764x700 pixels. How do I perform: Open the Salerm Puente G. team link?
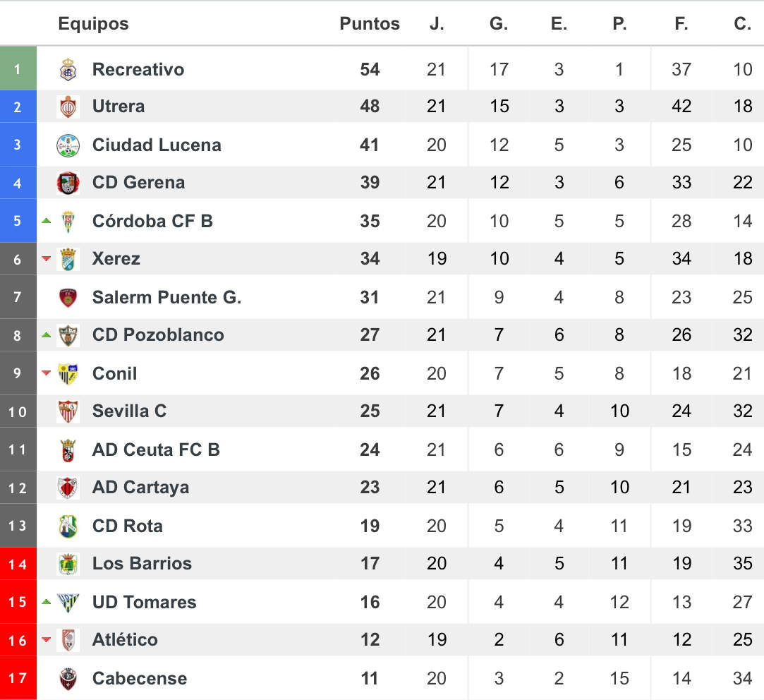coord(166,297)
